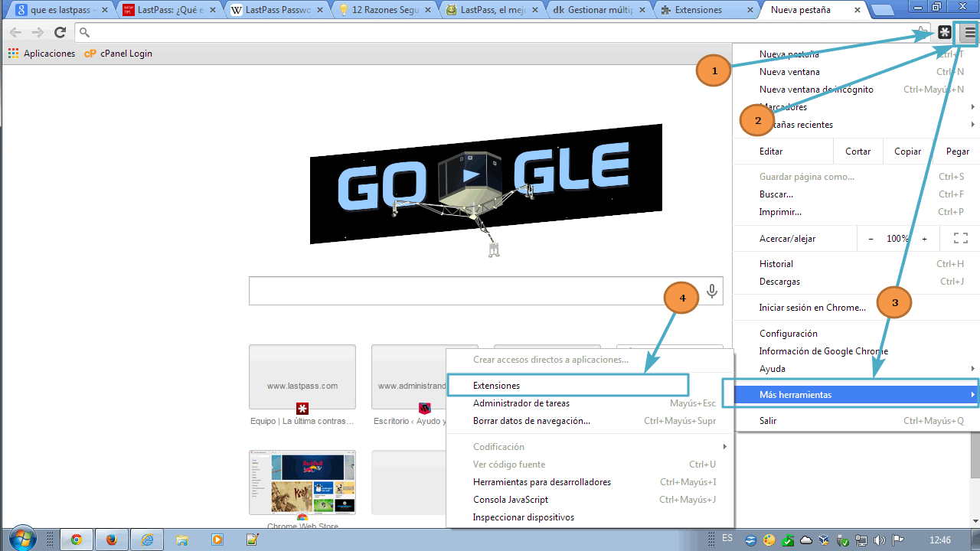Select Consola JavaScript
The height and width of the screenshot is (551, 980).
click(590, 500)
